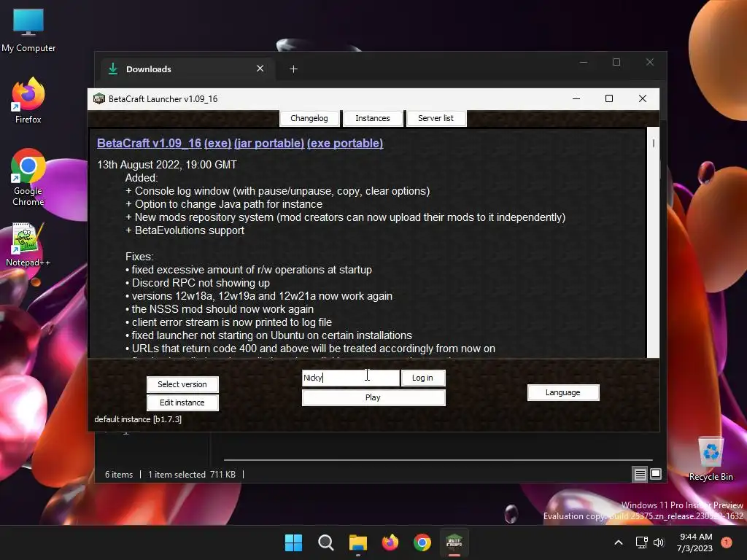Open taskbar Search
The width and height of the screenshot is (747, 560).
[x=326, y=542]
